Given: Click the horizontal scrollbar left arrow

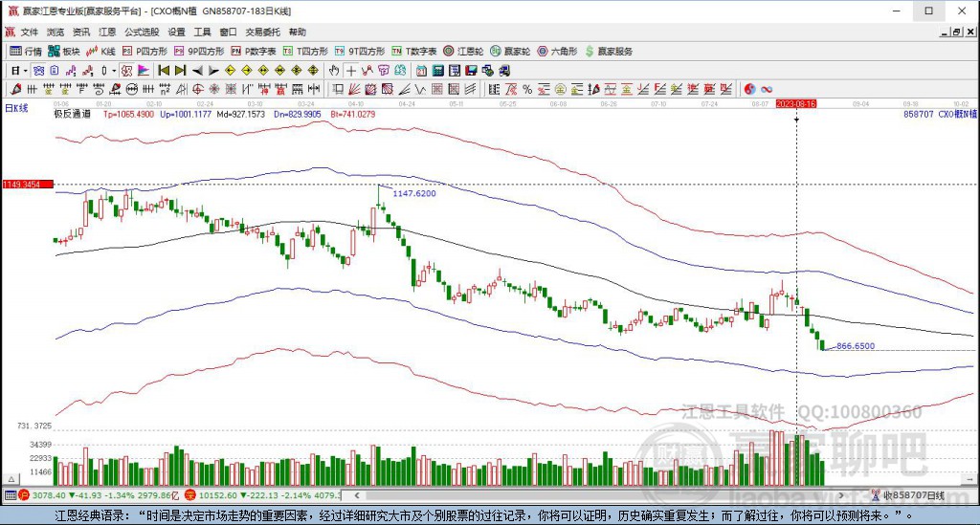Looking at the screenshot, I should (x=357, y=495).
